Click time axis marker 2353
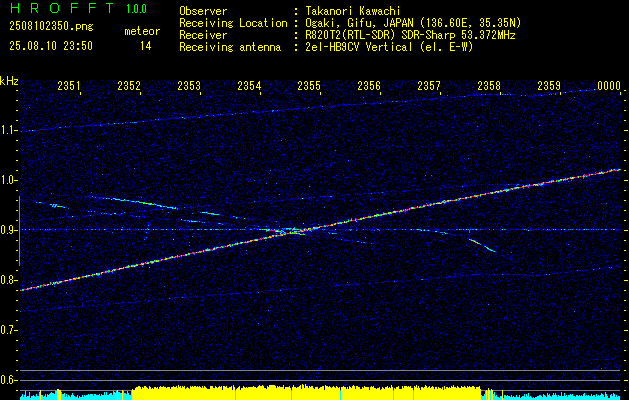629x400 pixels. point(189,86)
